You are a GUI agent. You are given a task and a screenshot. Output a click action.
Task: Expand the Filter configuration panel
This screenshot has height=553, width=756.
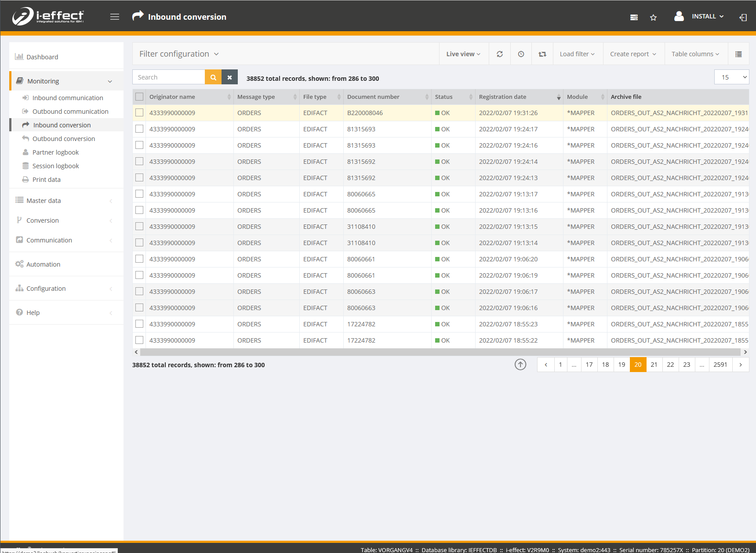(179, 54)
